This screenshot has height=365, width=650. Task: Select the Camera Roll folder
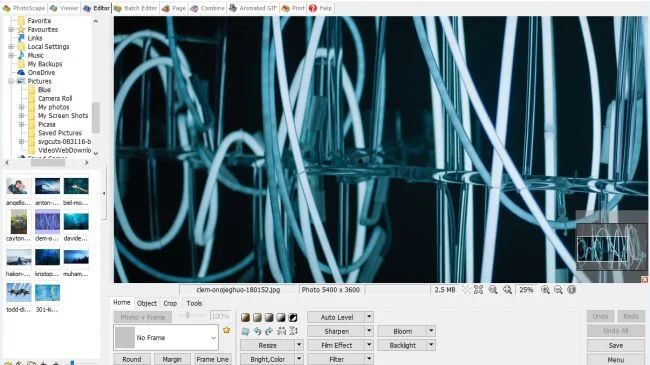coord(55,98)
